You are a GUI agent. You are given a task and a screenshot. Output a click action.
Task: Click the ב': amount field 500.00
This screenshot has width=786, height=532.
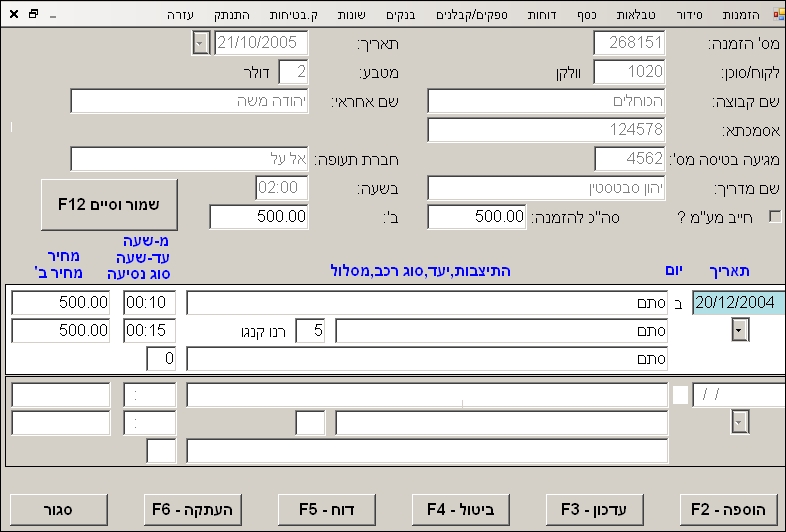(259, 217)
